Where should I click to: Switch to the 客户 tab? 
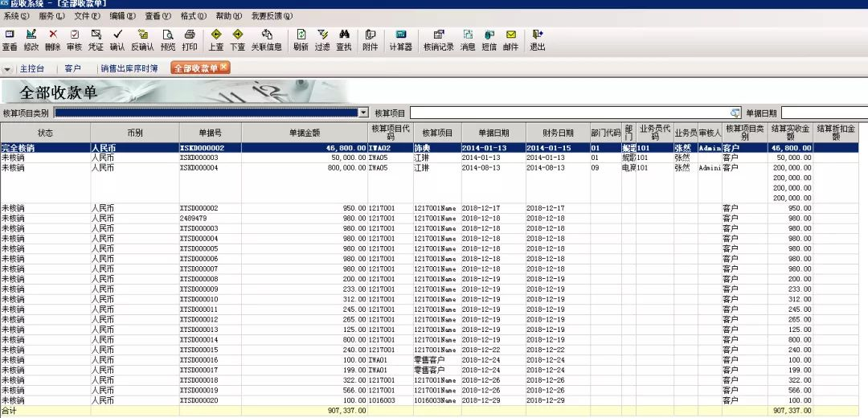72,69
